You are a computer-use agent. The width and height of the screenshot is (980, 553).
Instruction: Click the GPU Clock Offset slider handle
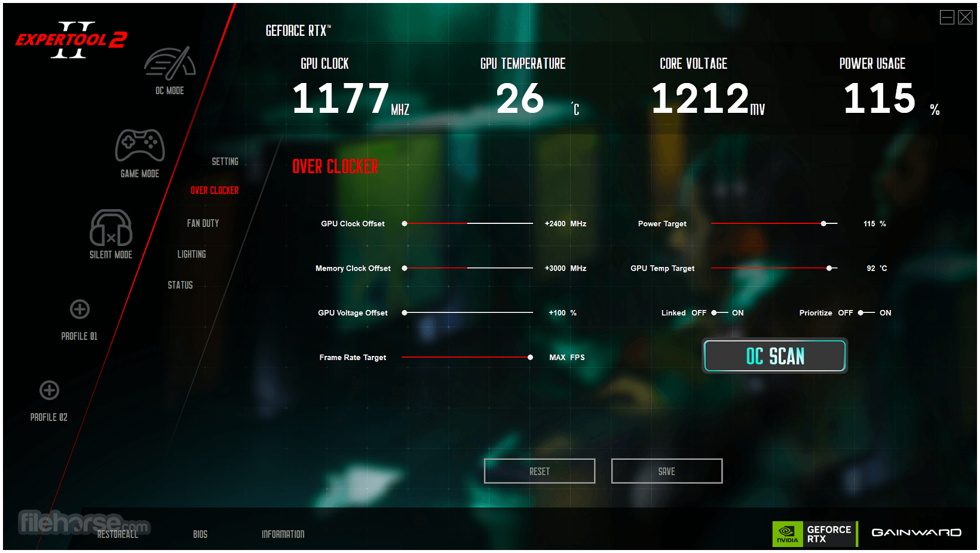pyautogui.click(x=405, y=224)
